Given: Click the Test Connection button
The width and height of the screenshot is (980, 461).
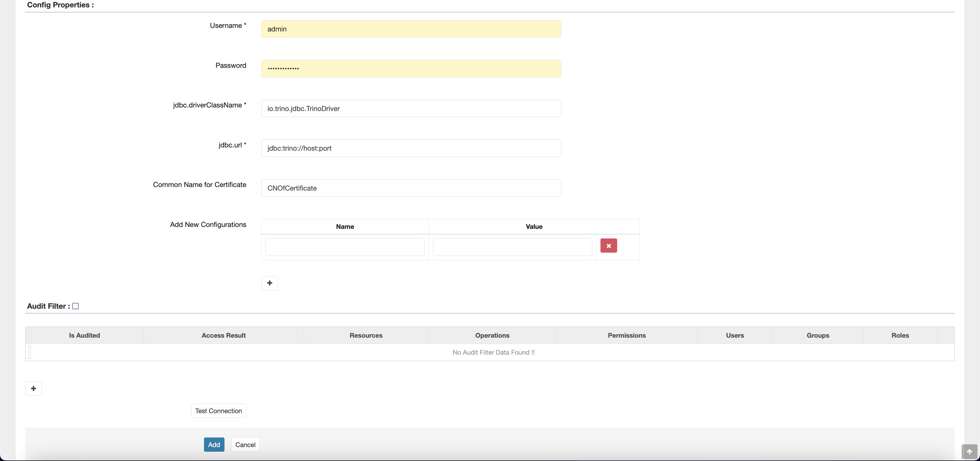Looking at the screenshot, I should [x=218, y=411].
